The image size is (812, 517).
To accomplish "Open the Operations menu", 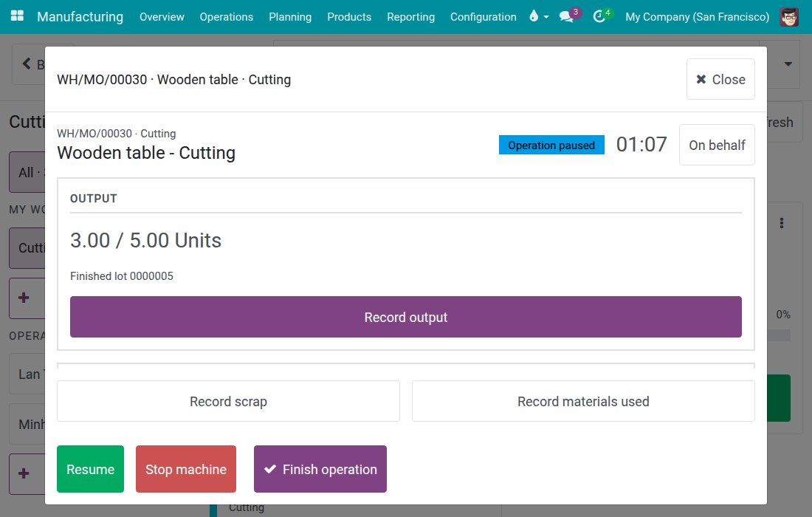I will pos(227,16).
